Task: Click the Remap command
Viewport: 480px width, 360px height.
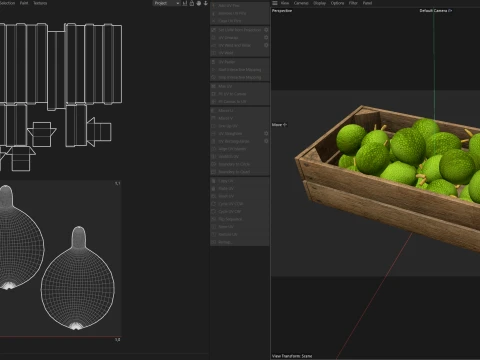Action: tap(240, 242)
